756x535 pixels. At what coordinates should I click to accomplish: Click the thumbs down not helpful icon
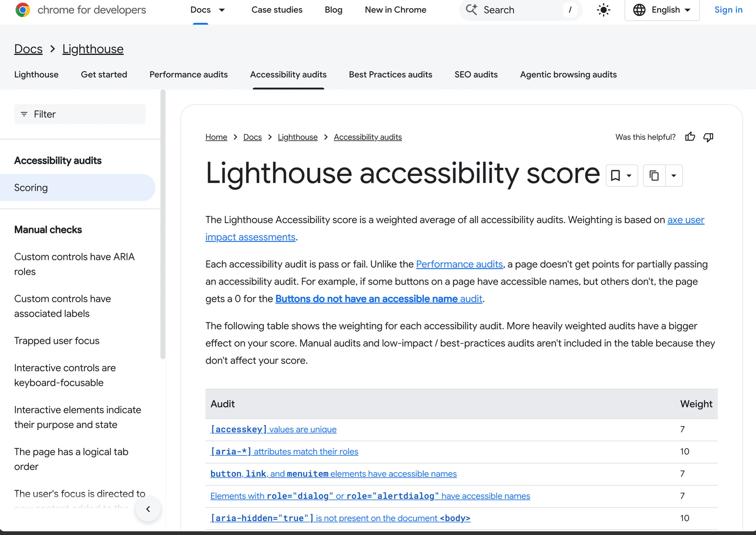click(x=708, y=137)
